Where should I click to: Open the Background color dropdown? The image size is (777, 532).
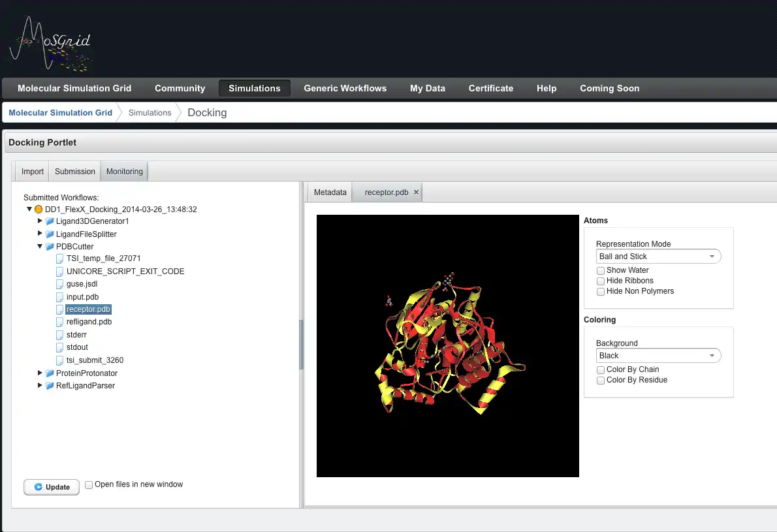point(658,356)
